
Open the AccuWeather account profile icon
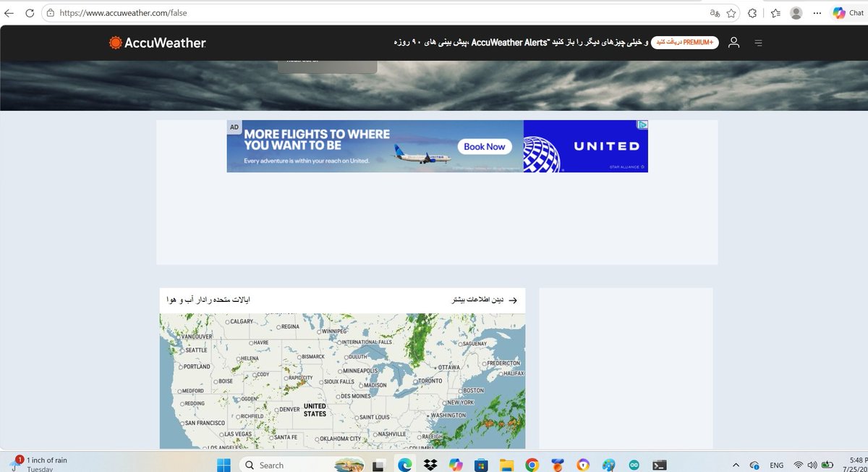point(733,43)
